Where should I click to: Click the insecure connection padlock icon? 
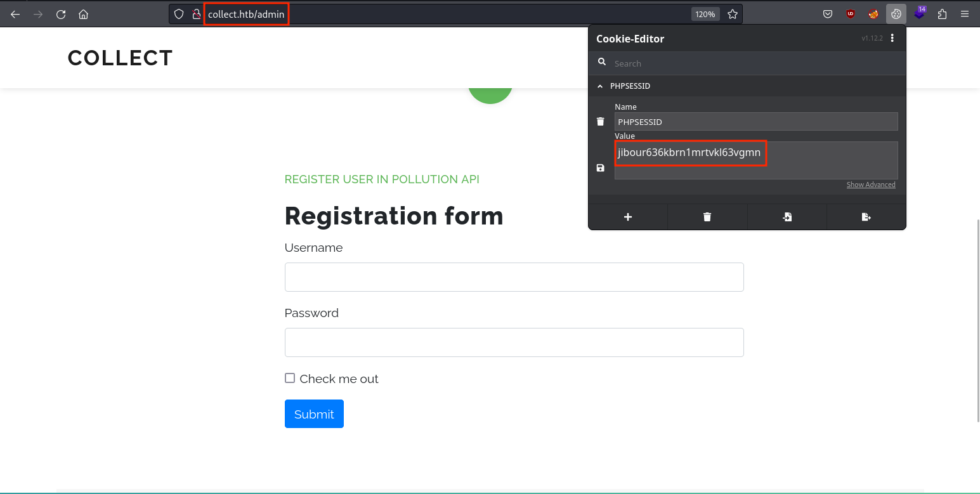coord(197,14)
